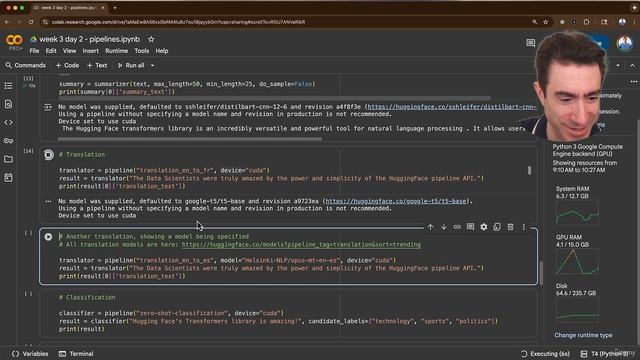
Task: Click the notebook vertical scrollbar
Action: click(542, 273)
